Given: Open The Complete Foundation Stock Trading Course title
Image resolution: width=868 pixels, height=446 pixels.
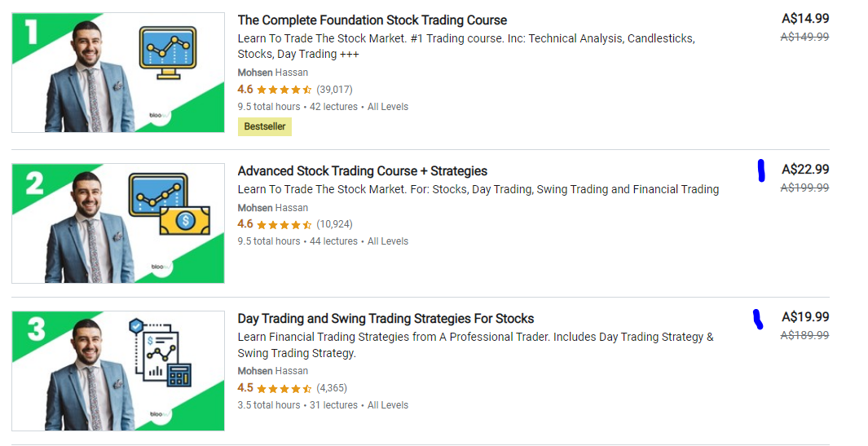Looking at the screenshot, I should 372,20.
